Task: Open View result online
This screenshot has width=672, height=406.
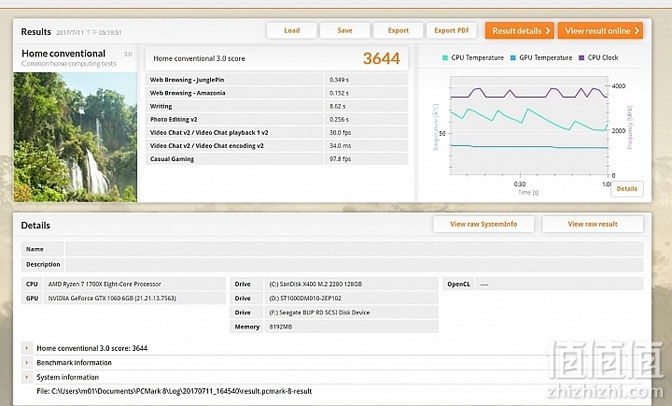Action: pyautogui.click(x=600, y=31)
